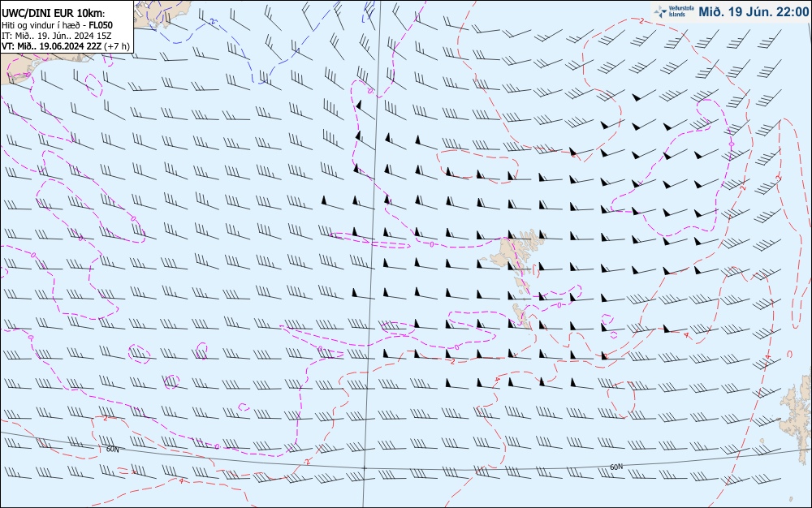Image resolution: width=812 pixels, height=508 pixels.
Task: Click the Iceland coastline beside the title box
Action: (162, 13)
